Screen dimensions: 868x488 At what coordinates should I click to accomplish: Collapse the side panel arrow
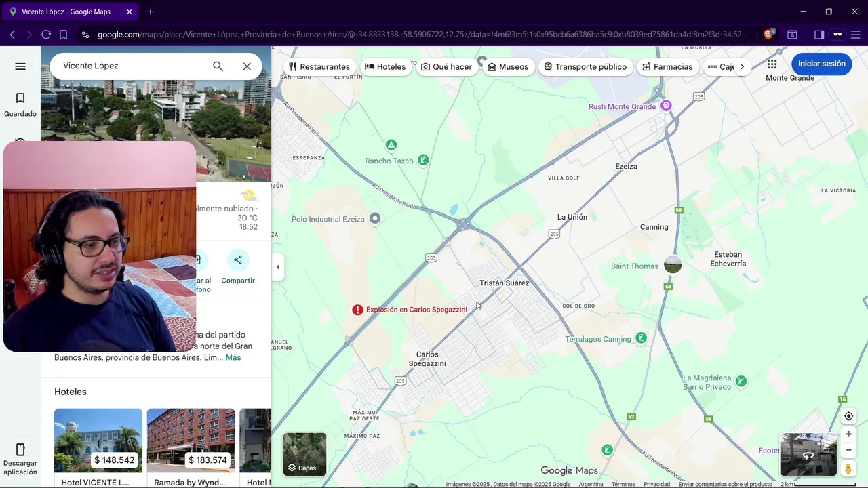click(277, 267)
